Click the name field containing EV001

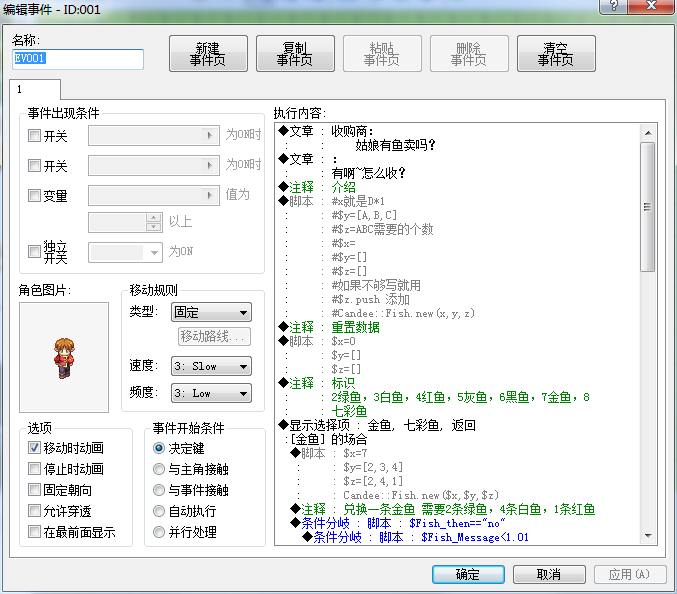pyautogui.click(x=78, y=59)
